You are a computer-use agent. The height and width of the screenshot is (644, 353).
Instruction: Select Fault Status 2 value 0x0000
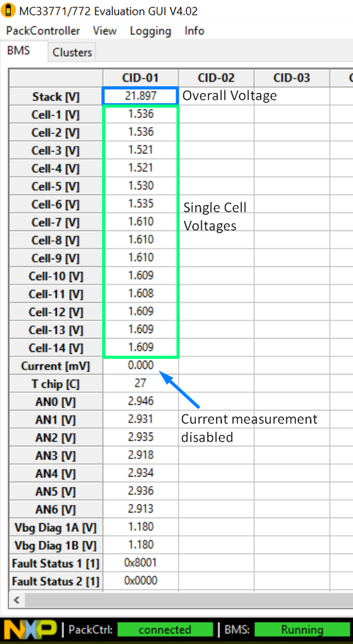[x=141, y=581]
